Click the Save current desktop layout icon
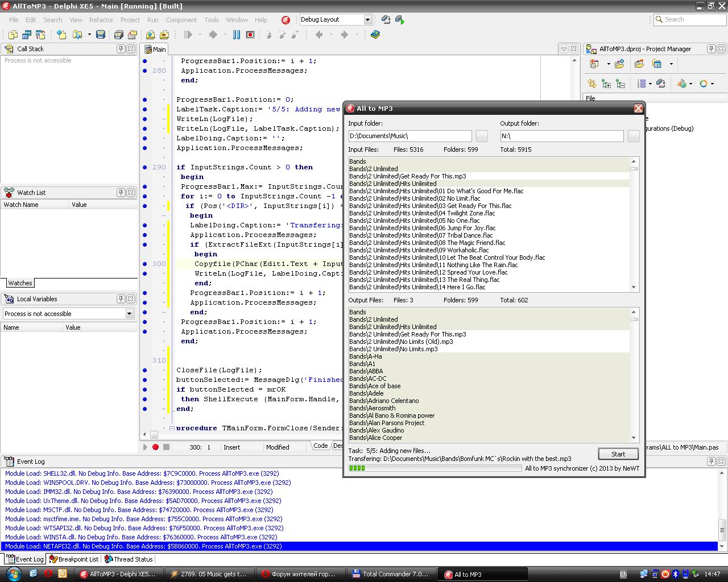This screenshot has height=582, width=728. [386, 19]
